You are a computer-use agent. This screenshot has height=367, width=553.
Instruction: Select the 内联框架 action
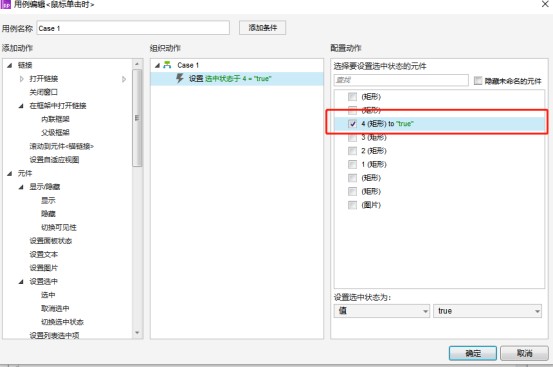[x=55, y=119]
